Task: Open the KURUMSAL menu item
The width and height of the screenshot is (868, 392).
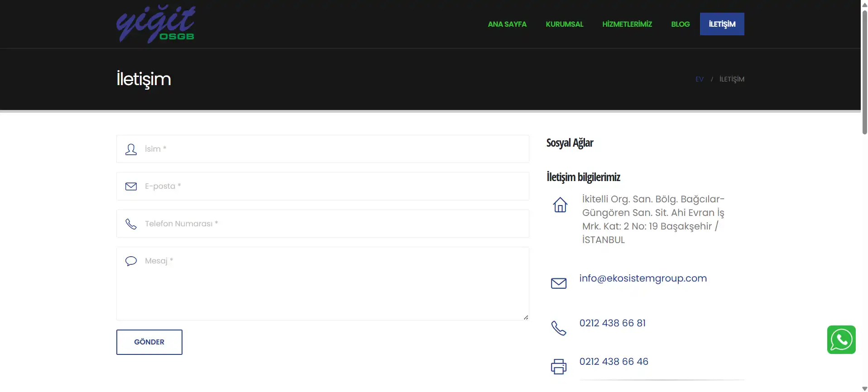Action: 565,24
